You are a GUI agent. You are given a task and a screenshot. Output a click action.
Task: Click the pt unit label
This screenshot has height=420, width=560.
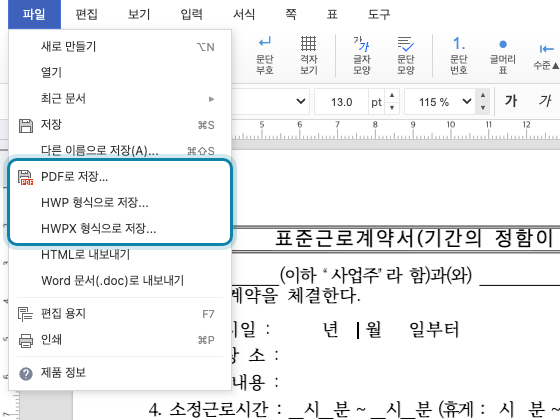pos(376,102)
